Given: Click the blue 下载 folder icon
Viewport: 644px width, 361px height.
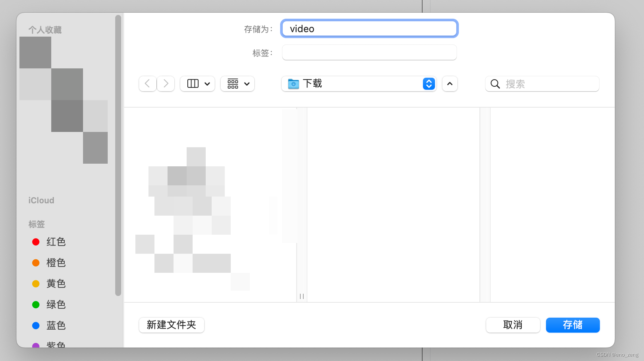Looking at the screenshot, I should point(294,84).
